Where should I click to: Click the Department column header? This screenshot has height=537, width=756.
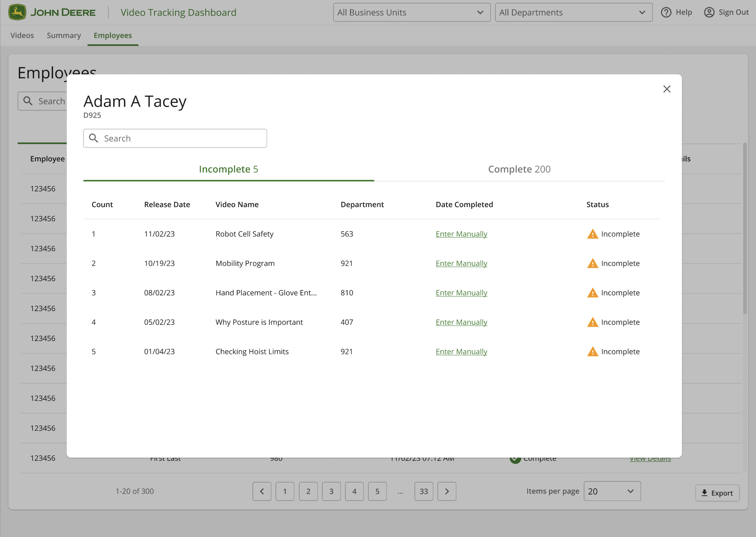(x=362, y=204)
